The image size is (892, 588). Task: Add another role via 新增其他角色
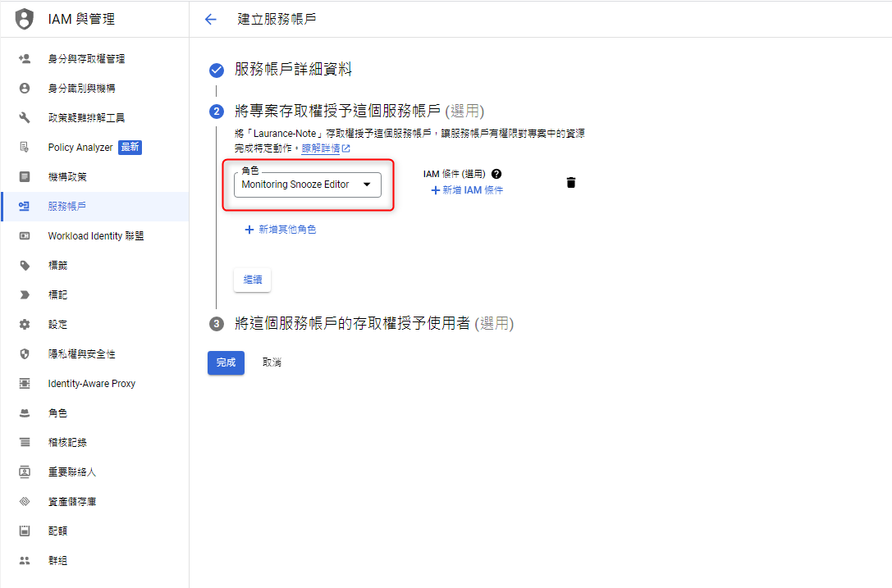tap(281, 230)
